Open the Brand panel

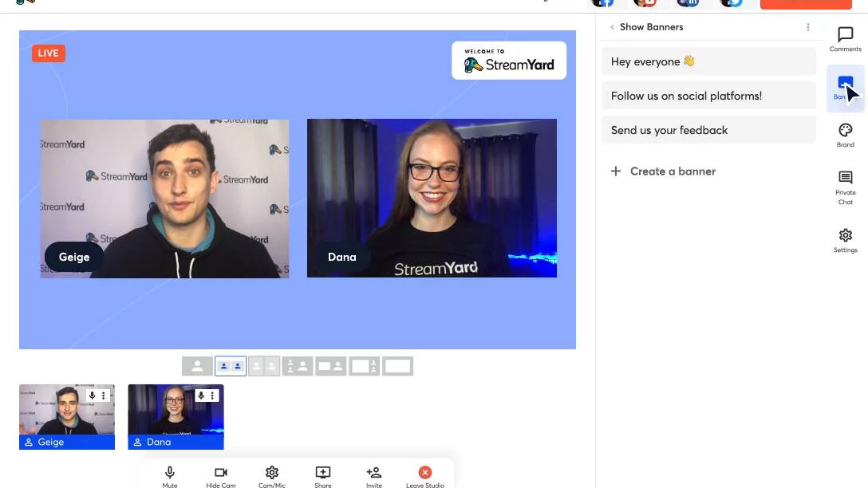tap(845, 134)
